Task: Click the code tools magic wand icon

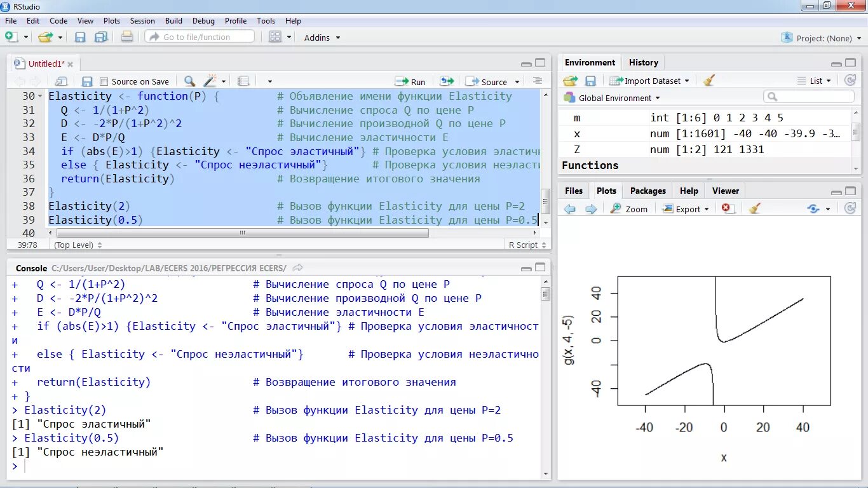Action: [210, 81]
